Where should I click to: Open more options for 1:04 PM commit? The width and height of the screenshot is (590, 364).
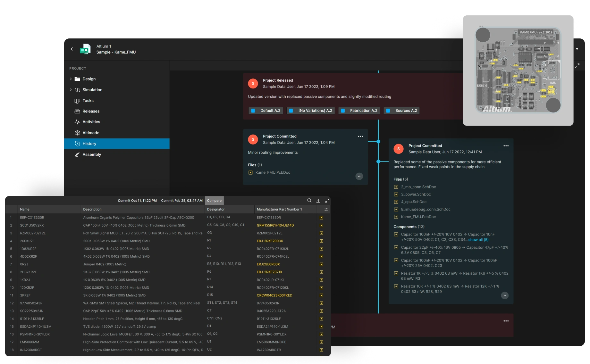[360, 136]
